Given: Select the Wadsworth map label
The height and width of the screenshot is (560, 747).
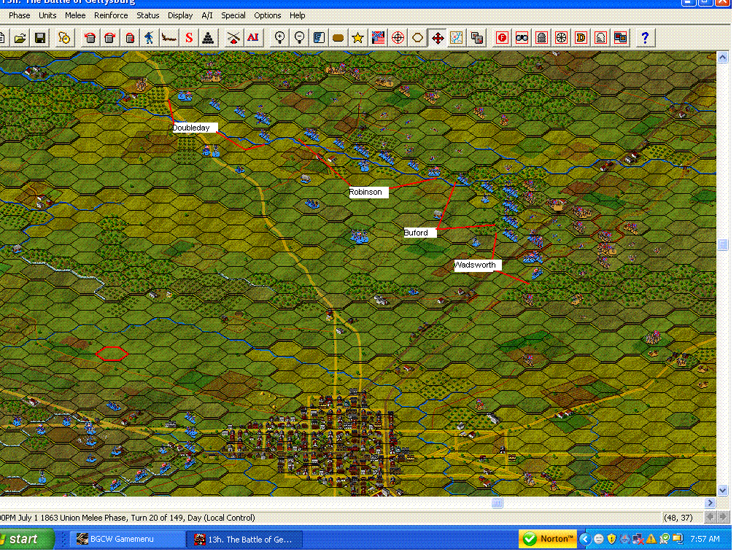Looking at the screenshot, I should pyautogui.click(x=477, y=265).
